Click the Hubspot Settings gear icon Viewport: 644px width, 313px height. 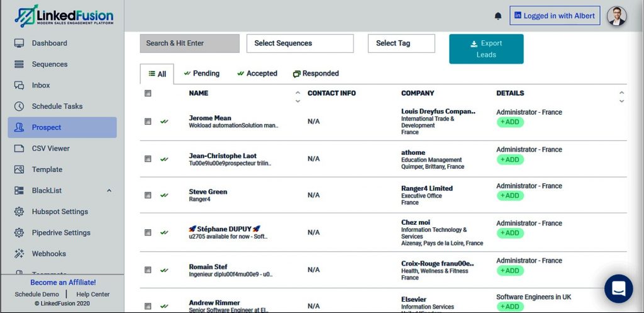(19, 212)
